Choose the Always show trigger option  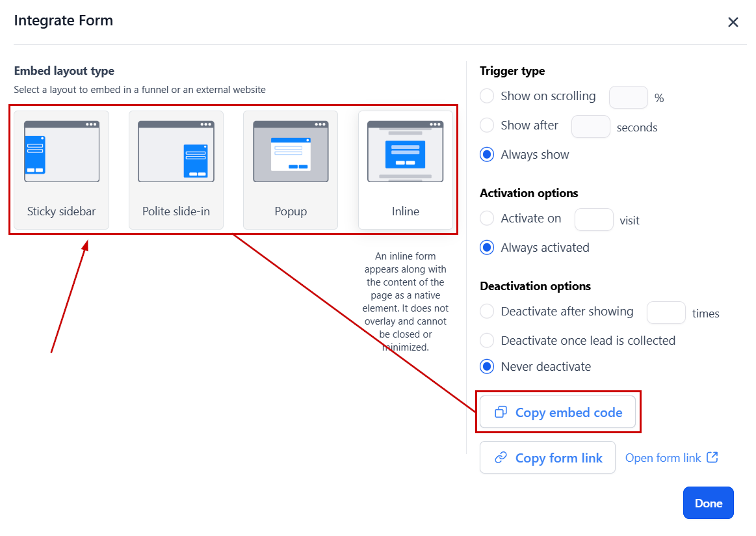point(487,155)
